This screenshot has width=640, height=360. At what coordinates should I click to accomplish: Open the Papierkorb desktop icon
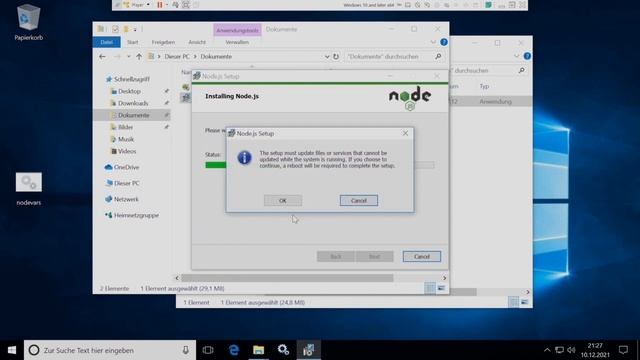(x=29, y=23)
